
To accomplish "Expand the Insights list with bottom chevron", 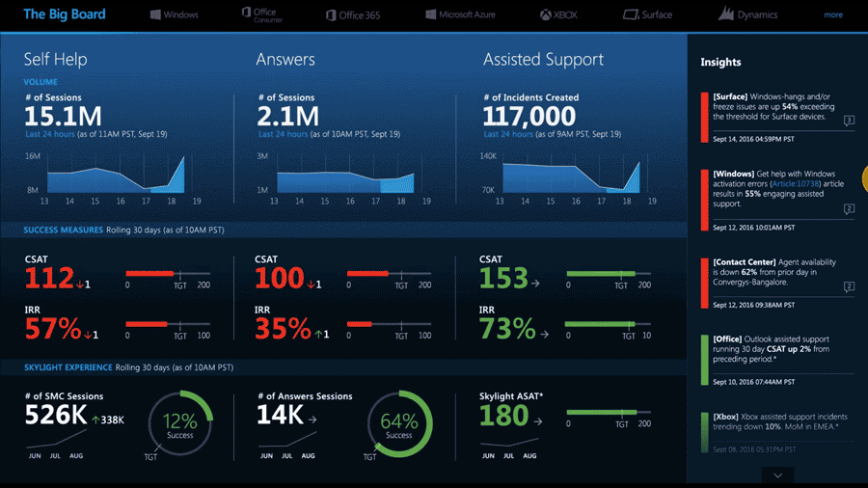I will 777,475.
